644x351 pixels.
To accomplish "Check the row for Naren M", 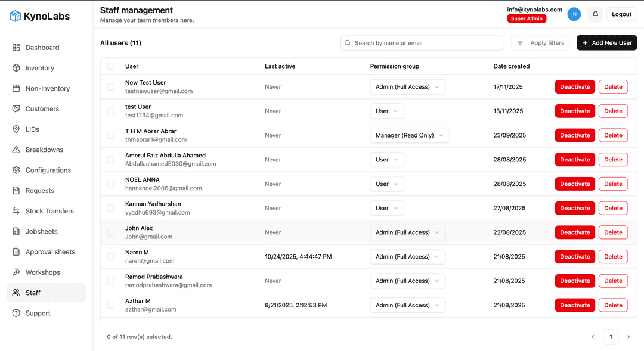I will pyautogui.click(x=111, y=257).
